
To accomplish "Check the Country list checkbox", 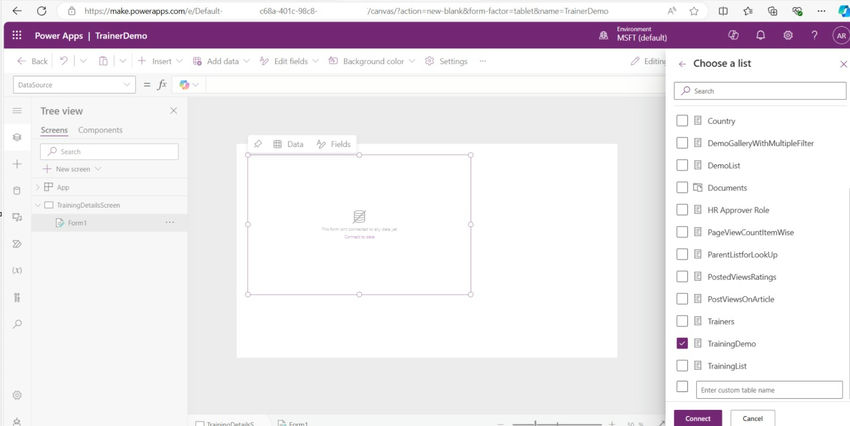I will point(682,121).
